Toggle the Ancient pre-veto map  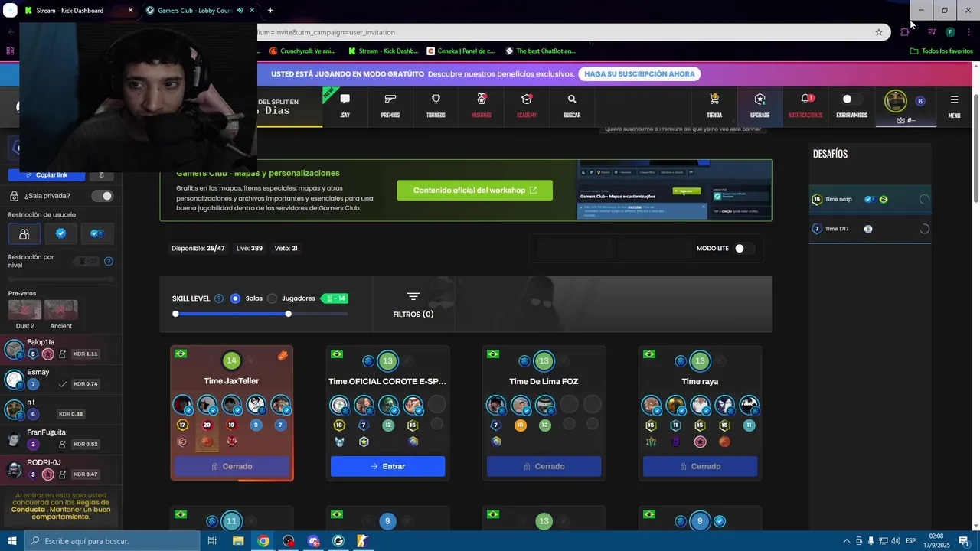(61, 310)
